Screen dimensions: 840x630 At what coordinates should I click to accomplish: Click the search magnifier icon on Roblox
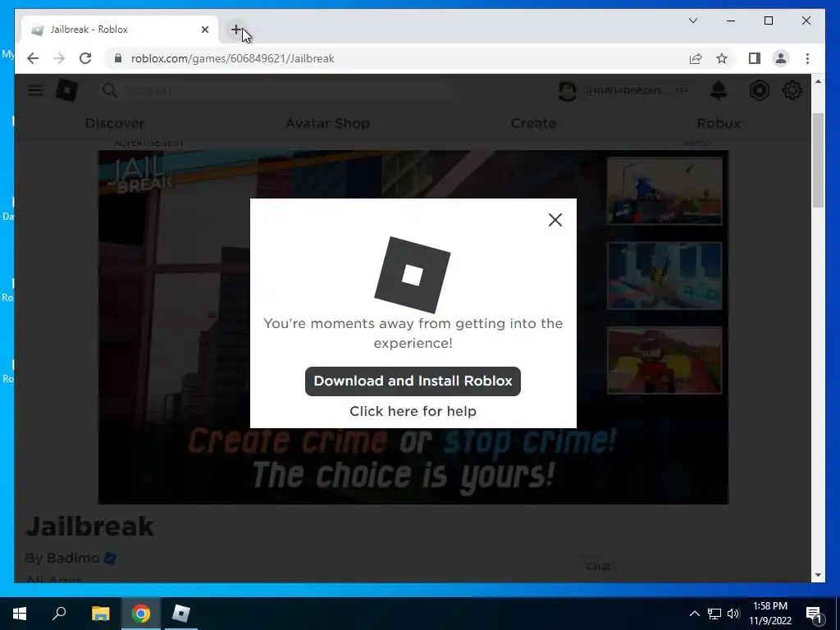109,90
